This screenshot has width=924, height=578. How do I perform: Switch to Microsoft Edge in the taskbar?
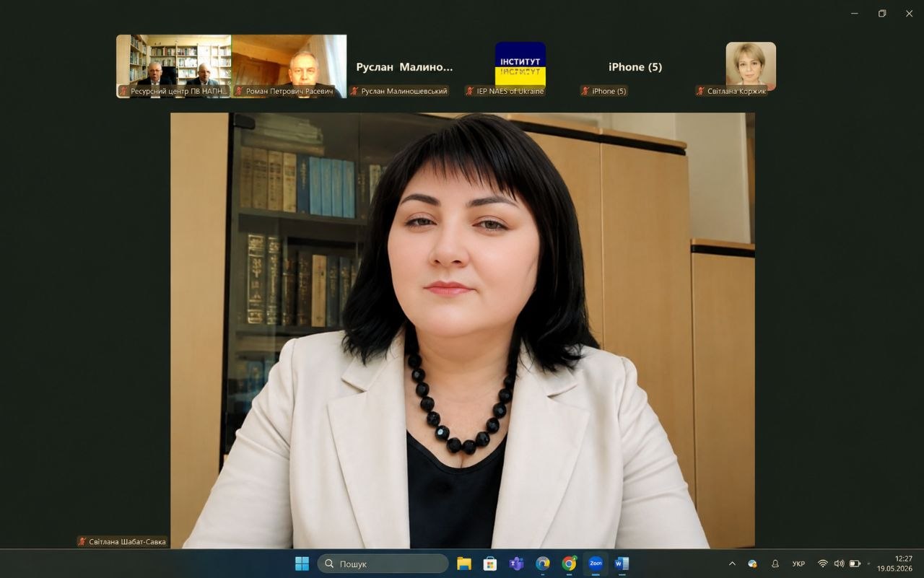point(543,564)
